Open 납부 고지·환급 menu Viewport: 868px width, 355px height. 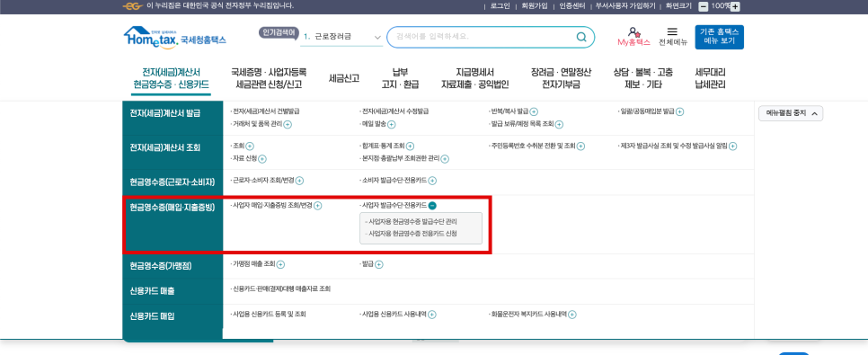click(x=400, y=79)
